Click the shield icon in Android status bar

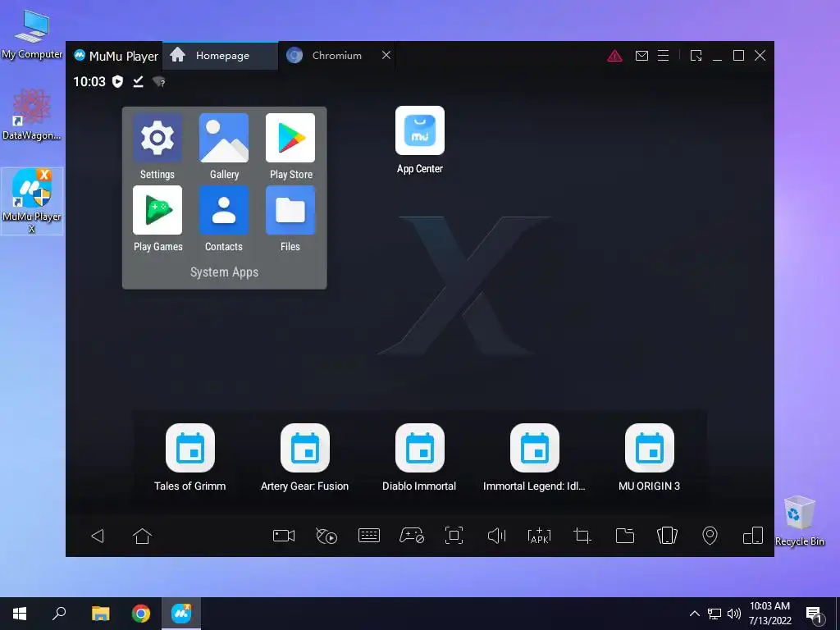pos(117,81)
